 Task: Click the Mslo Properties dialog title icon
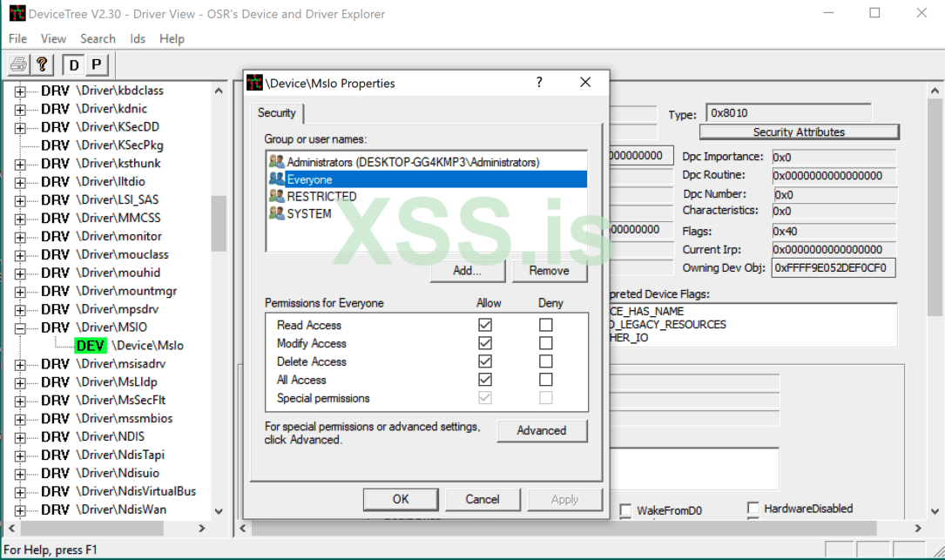254,83
